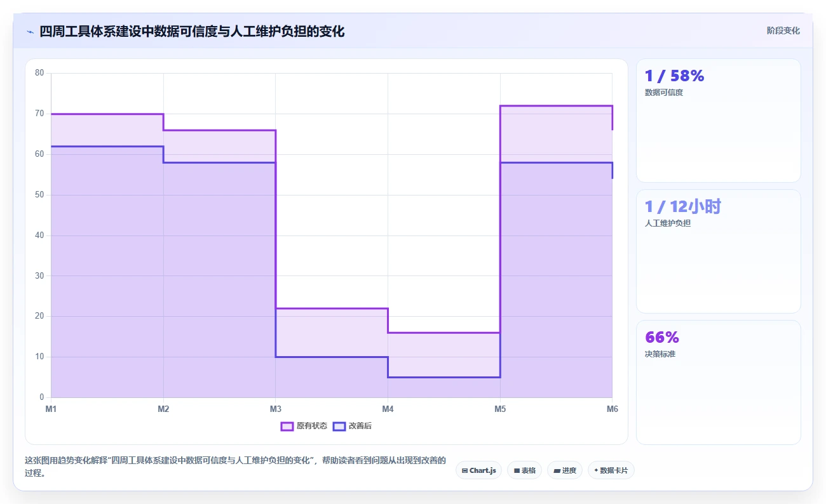Click the M1 axis label
The width and height of the screenshot is (826, 504).
[x=51, y=409]
